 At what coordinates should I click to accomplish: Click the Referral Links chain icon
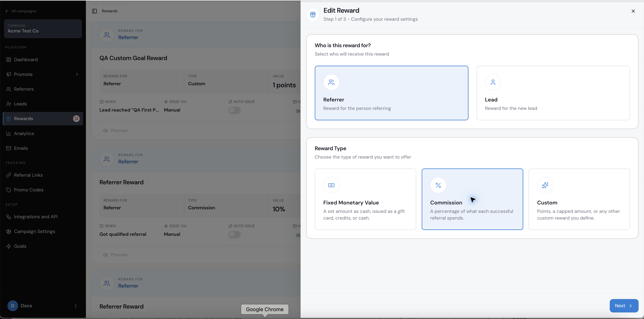pyautogui.click(x=9, y=175)
